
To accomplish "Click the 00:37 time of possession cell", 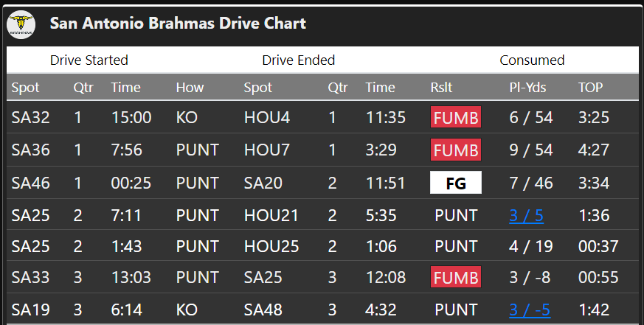I will (x=598, y=246).
